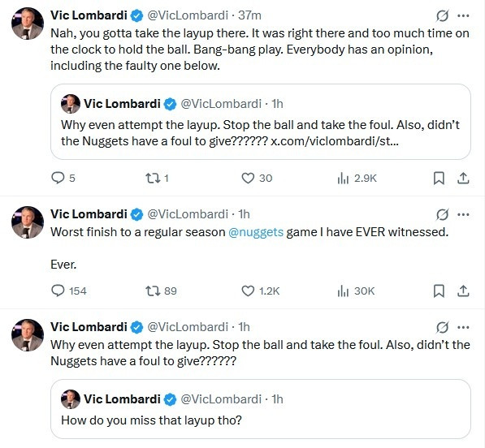The width and height of the screenshot is (485, 448).
Task: Open Vic Lombardi avatar on first tweet
Action: point(28,24)
